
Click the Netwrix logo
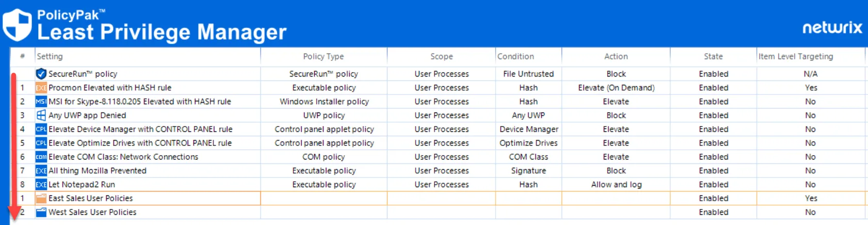click(x=832, y=28)
